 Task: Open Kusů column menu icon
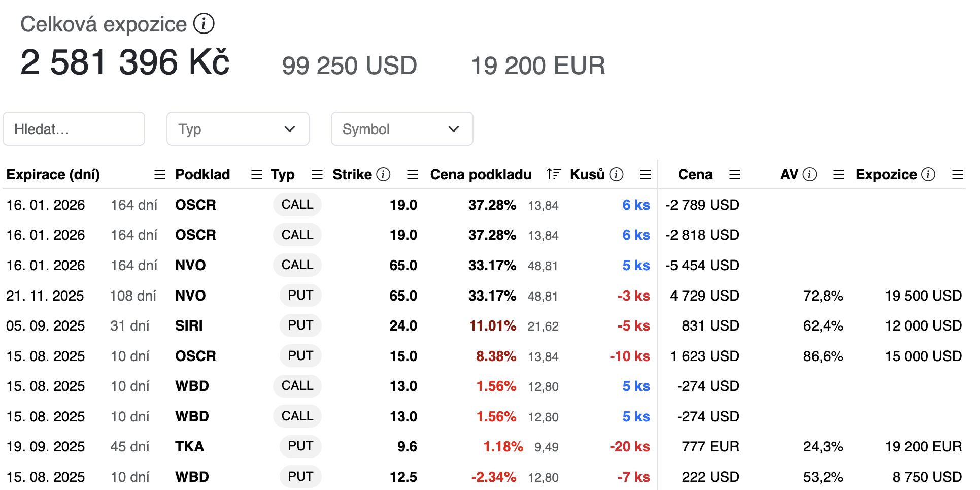click(646, 175)
